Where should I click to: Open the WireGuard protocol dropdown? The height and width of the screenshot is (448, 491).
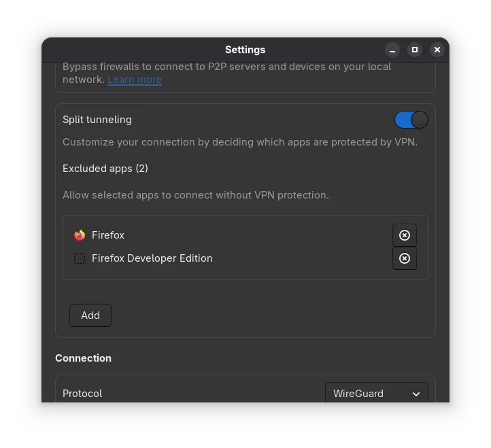coord(376,394)
